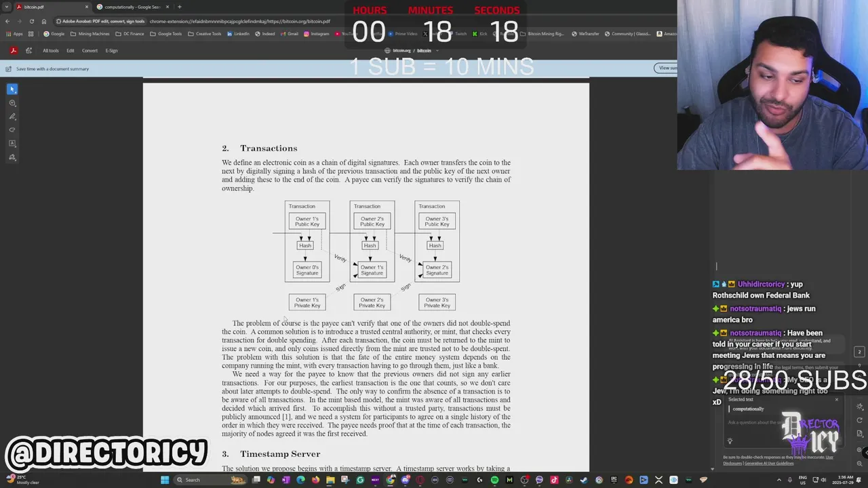
Task: Click the address bar URL
Action: pos(240,21)
